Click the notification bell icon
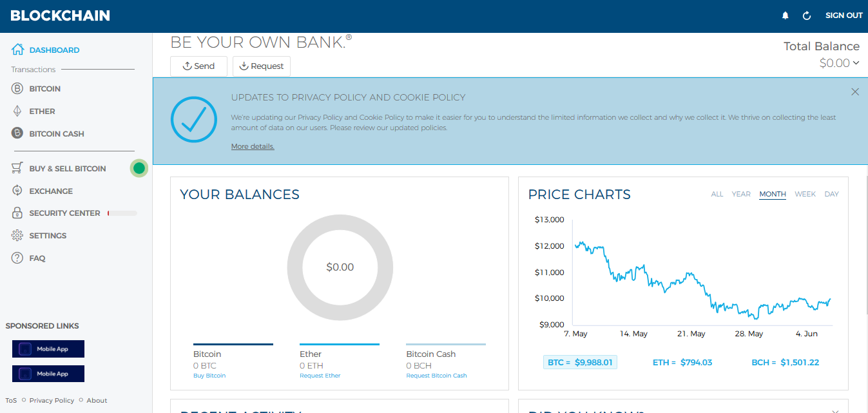Image resolution: width=868 pixels, height=413 pixels. (x=785, y=15)
